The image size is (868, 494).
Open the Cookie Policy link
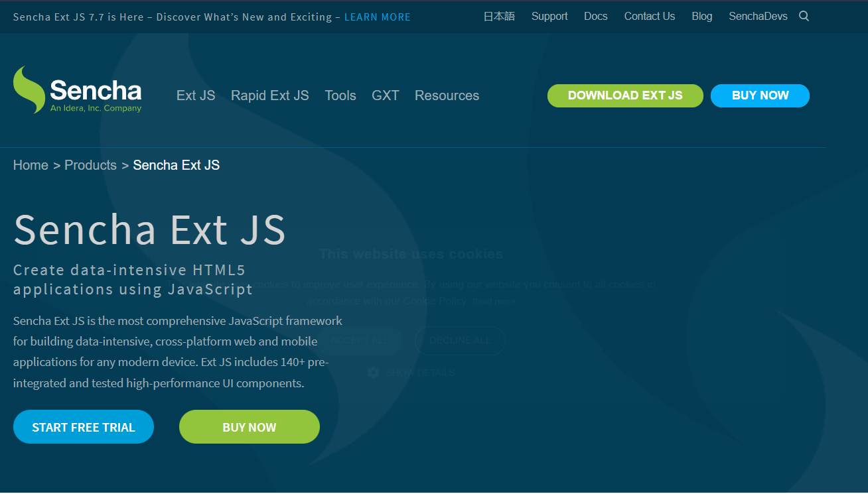[x=435, y=301]
